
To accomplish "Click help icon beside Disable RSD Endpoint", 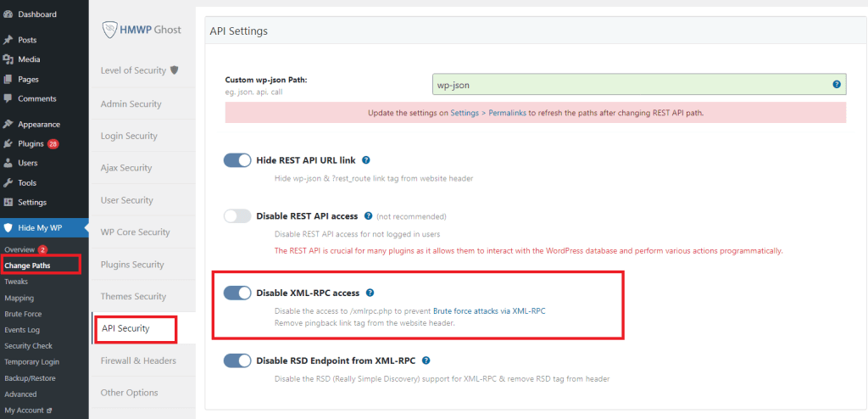I will (426, 360).
